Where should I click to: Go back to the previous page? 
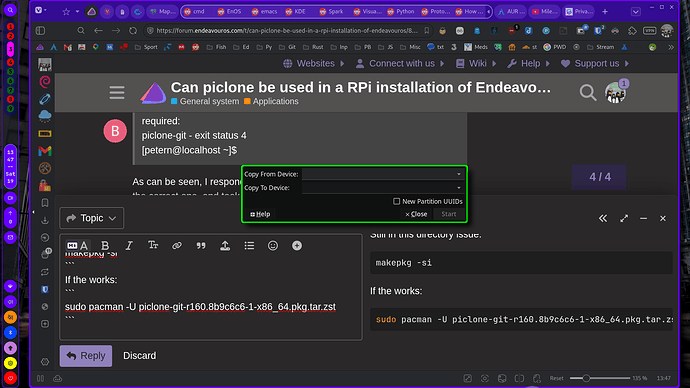coord(98,30)
